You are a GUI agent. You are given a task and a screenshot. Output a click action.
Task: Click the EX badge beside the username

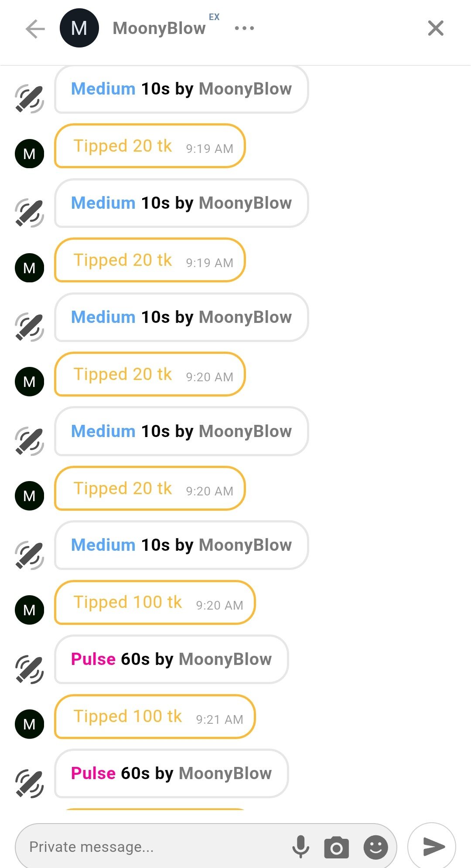tap(214, 17)
